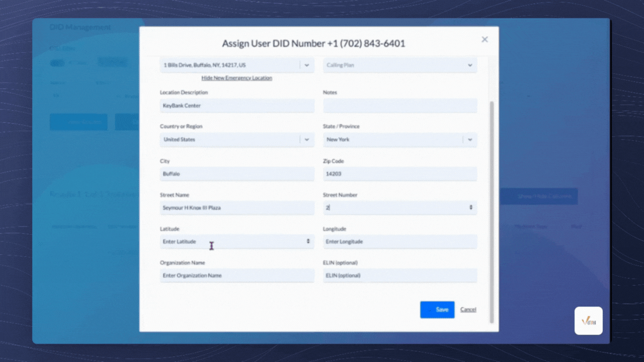Click the ELIN (optional) field
Viewport: 644px width, 362px height.
point(399,276)
